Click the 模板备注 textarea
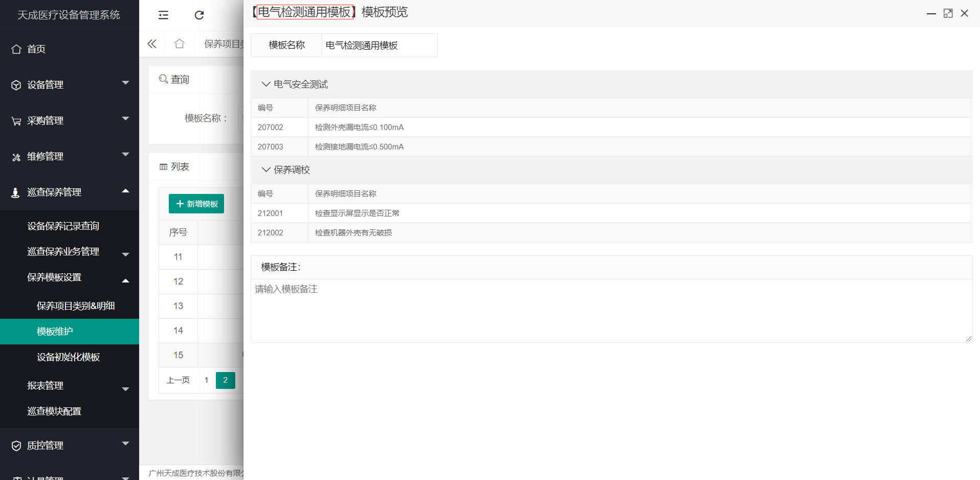 tap(611, 311)
